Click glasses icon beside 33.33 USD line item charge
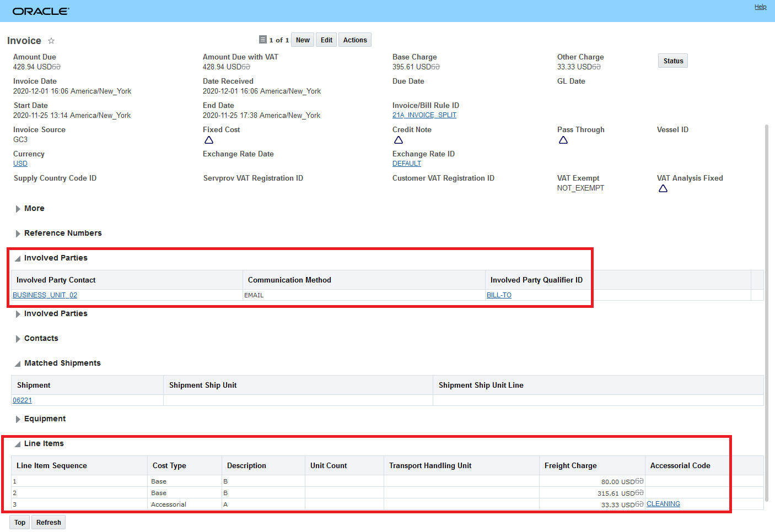 [639, 504]
